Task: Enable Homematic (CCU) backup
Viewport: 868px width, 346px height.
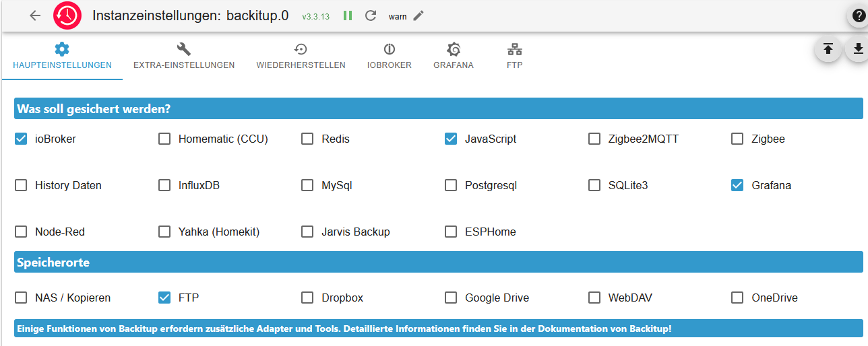Action: (x=164, y=139)
